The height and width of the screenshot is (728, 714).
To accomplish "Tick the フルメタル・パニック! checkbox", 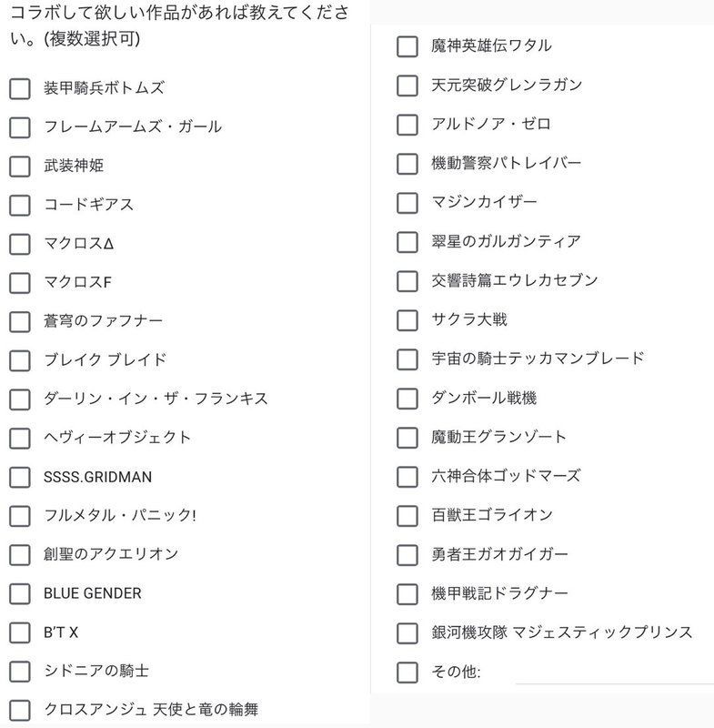I will point(20,516).
